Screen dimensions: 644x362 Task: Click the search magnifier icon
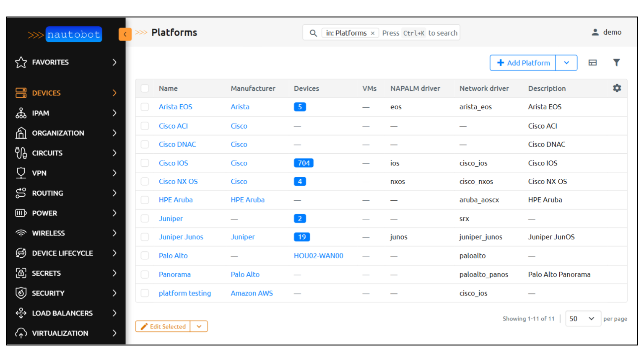pos(313,33)
